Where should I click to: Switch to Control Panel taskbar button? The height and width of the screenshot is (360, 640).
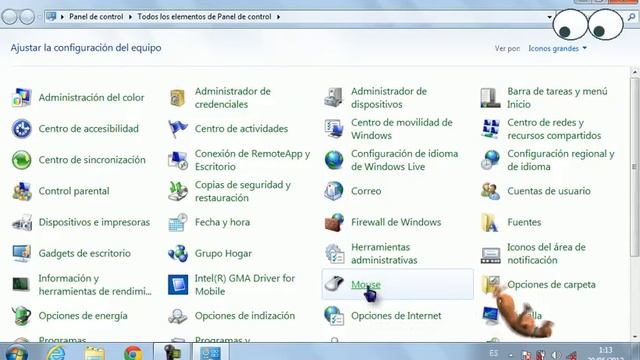click(x=210, y=352)
